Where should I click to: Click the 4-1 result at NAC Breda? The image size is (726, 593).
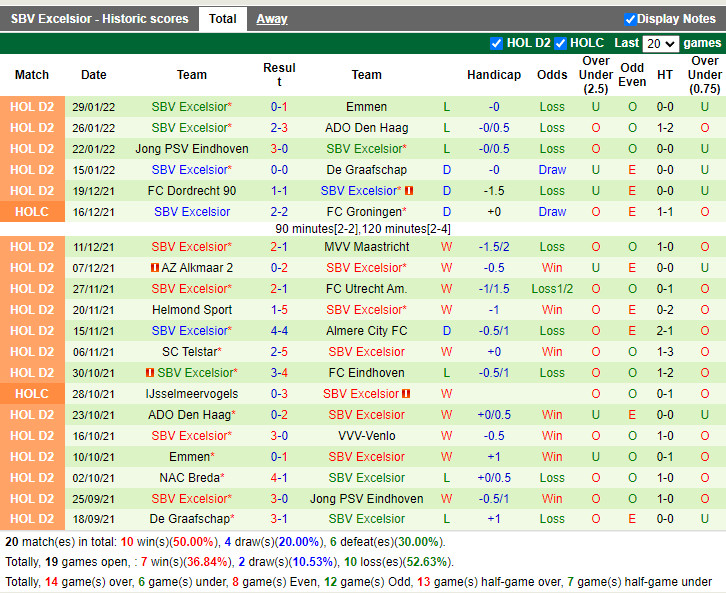pos(279,478)
